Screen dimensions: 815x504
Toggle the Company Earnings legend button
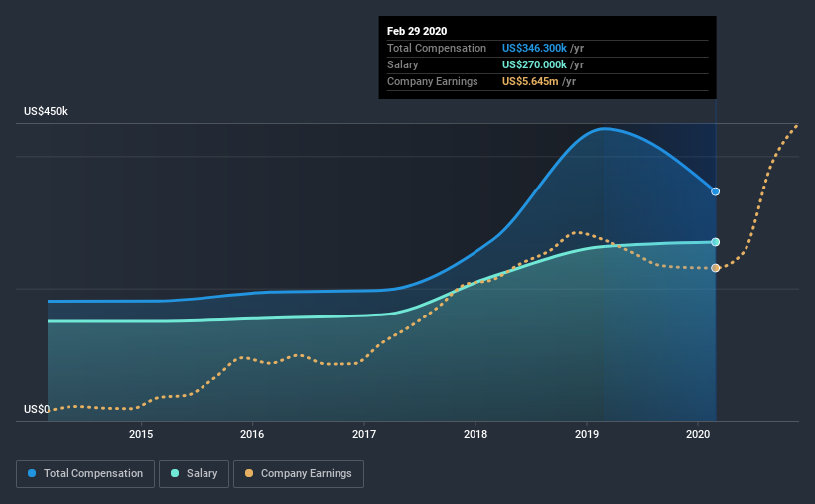[299, 474]
